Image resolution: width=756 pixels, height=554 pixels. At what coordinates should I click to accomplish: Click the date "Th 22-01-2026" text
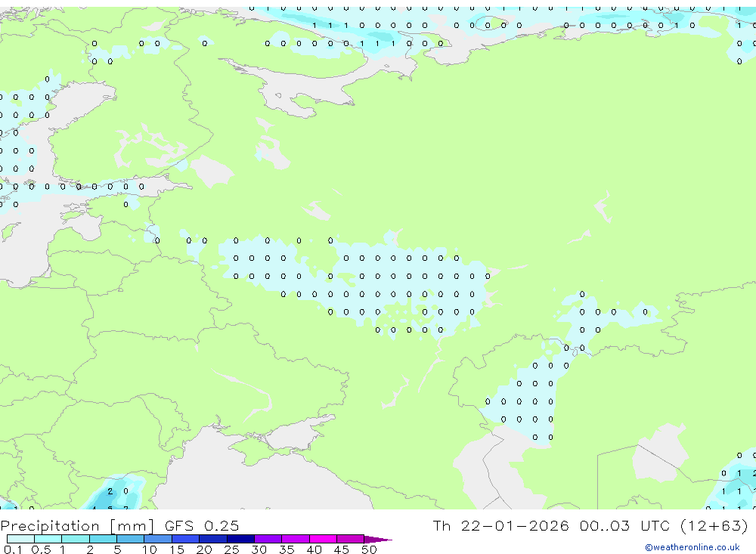501,525
